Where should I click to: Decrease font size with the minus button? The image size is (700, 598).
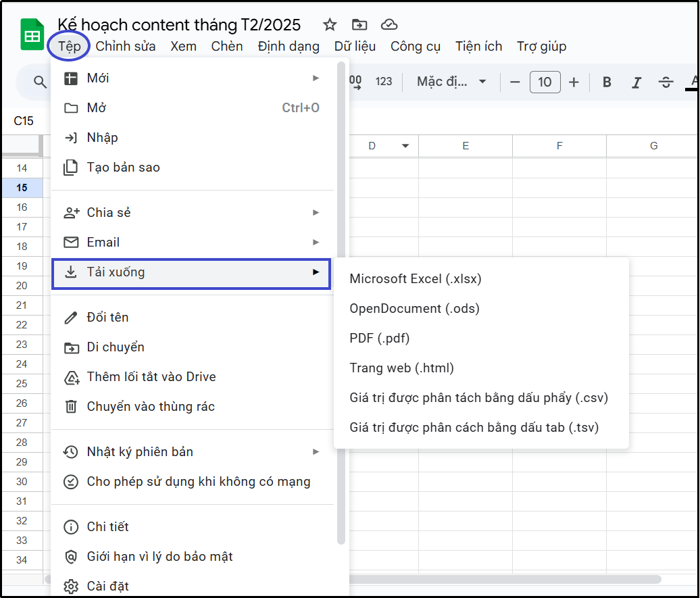(515, 82)
